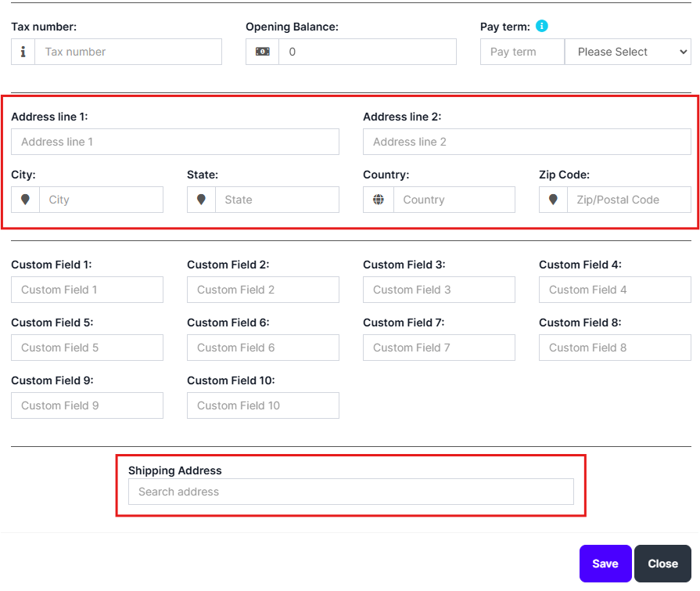This screenshot has height=591, width=700.
Task: Focus the Zip/Postal Code input
Action: (629, 200)
